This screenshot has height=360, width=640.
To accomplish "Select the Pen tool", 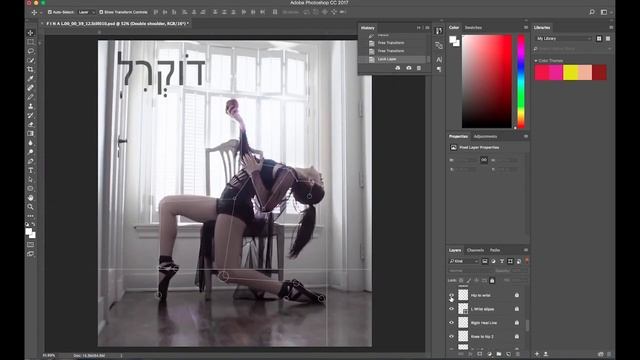I will pyautogui.click(x=31, y=161).
